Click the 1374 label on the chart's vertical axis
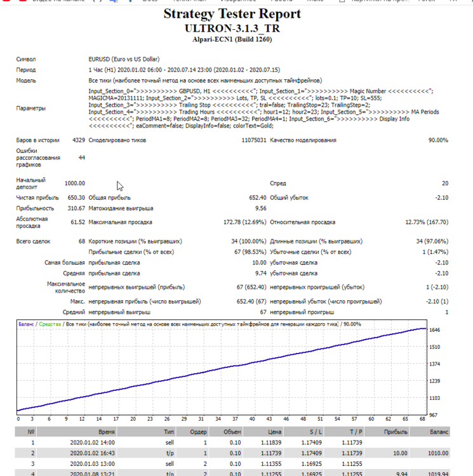This screenshot has height=476, width=473. tap(434, 364)
